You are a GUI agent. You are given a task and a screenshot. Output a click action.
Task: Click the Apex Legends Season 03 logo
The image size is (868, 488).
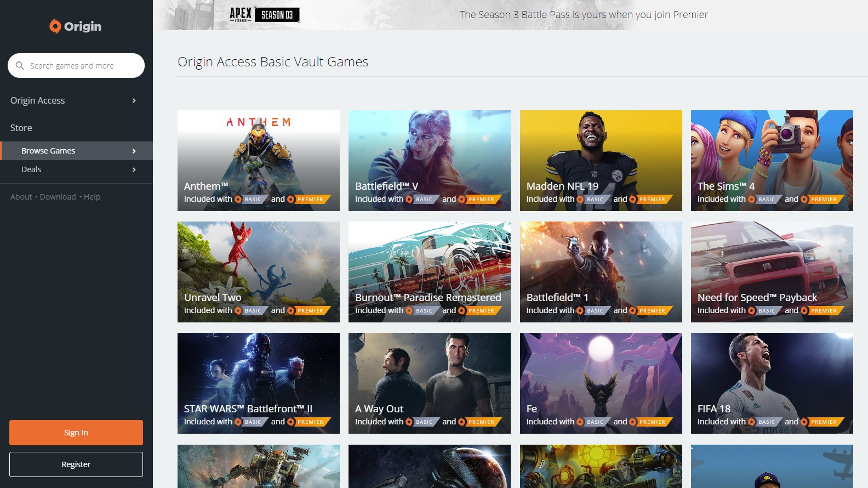point(264,15)
